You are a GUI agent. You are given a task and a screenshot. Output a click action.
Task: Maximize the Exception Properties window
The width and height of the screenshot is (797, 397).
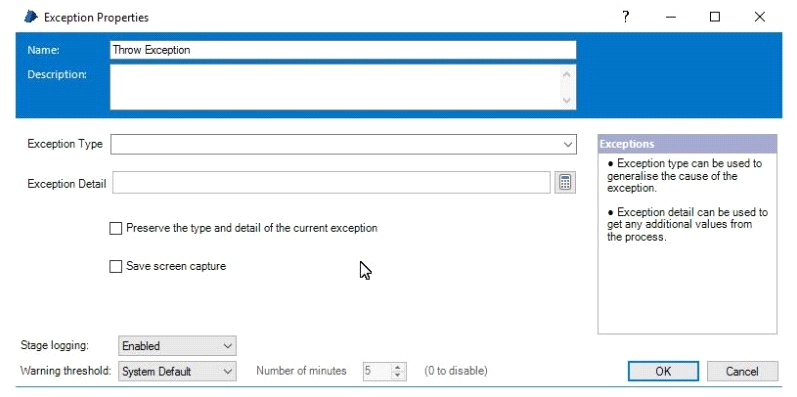[715, 17]
